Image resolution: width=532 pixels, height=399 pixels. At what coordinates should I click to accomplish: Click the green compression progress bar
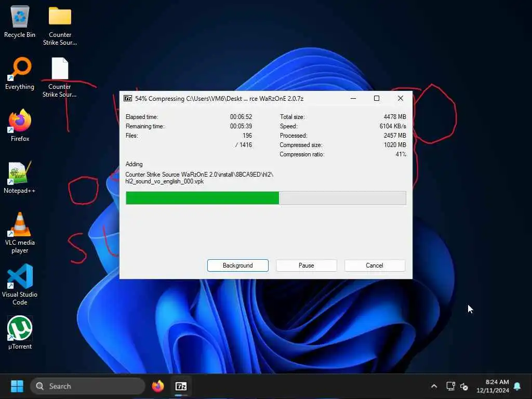(265, 198)
